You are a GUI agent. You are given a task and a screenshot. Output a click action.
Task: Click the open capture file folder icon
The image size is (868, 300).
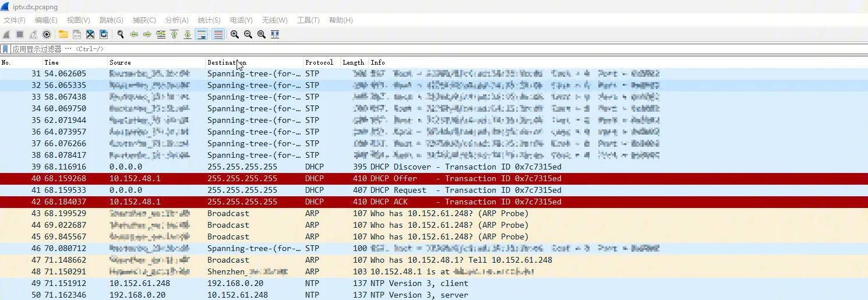coord(63,34)
